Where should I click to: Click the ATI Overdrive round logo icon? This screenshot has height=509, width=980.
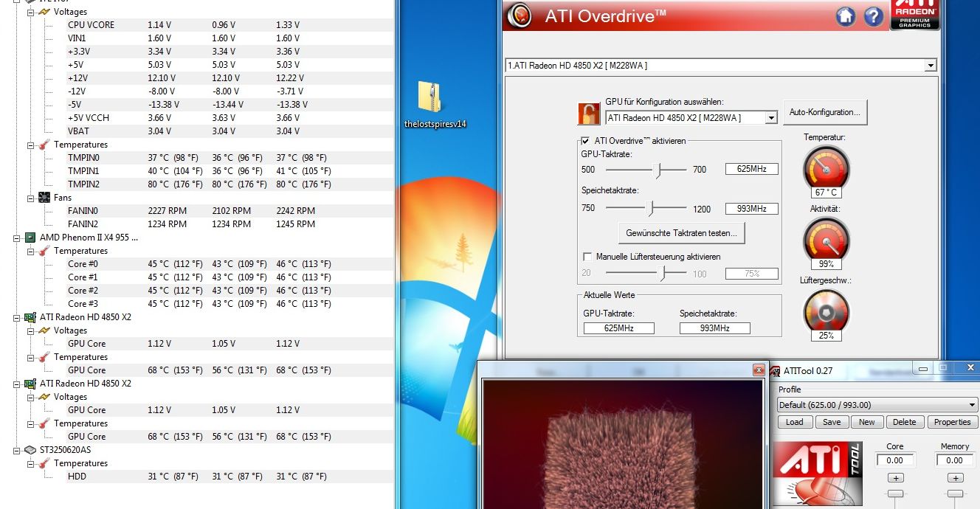(x=521, y=16)
